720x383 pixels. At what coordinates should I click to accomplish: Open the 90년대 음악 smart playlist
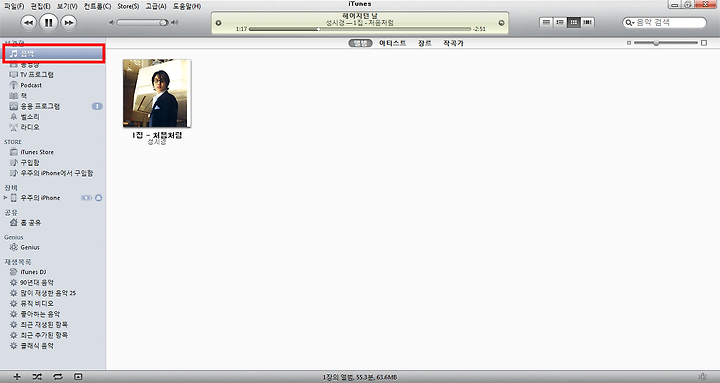point(54,282)
